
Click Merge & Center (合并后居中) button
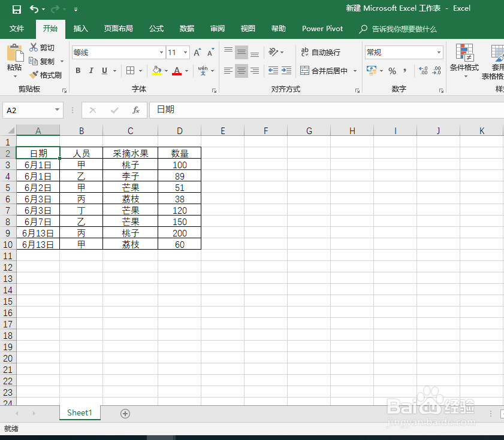pyautogui.click(x=324, y=71)
